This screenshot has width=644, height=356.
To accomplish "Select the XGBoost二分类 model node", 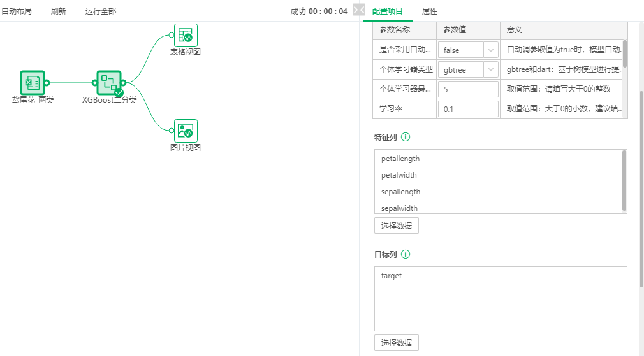I will 109,82.
